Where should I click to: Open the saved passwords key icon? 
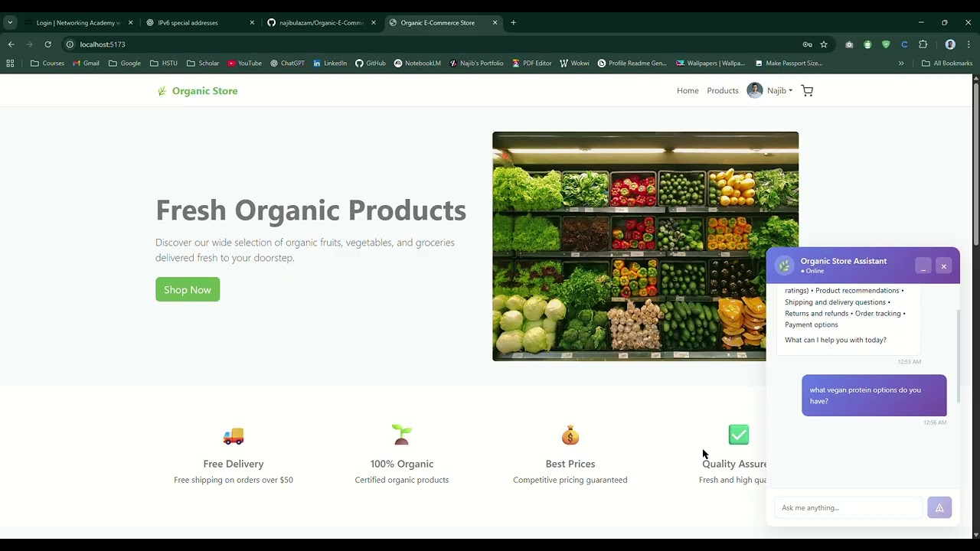pyautogui.click(x=807, y=44)
